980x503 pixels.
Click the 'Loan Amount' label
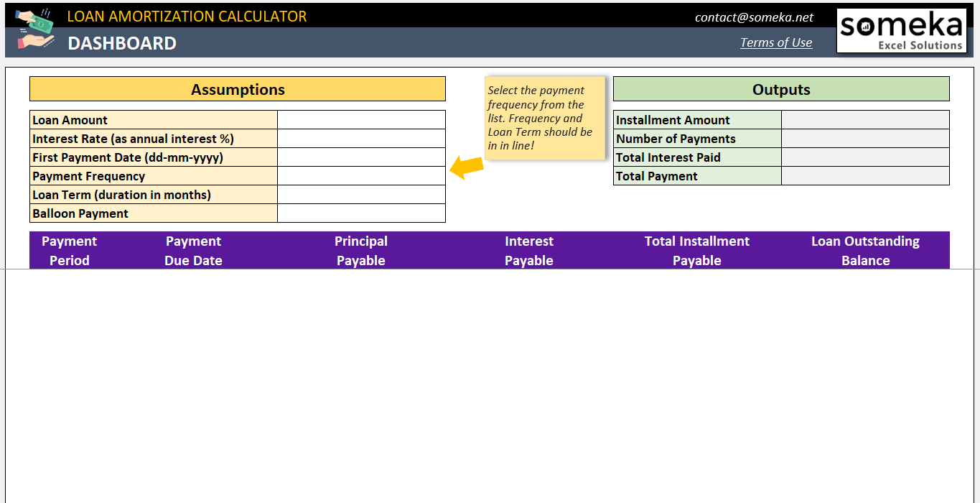[x=70, y=120]
